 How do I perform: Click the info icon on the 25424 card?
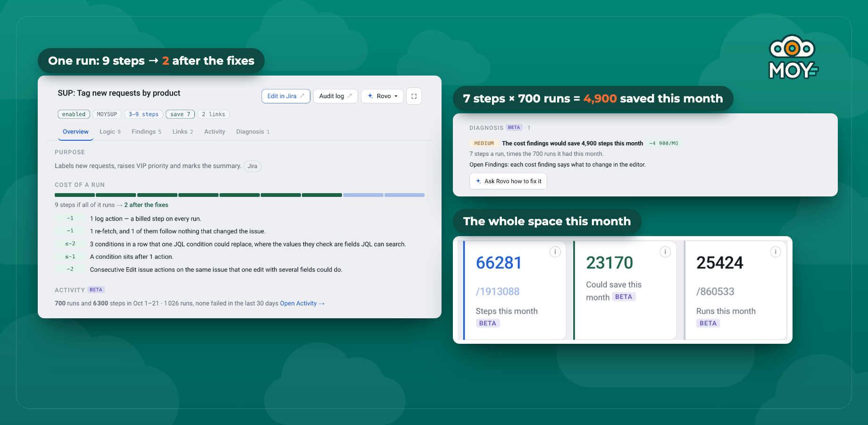pyautogui.click(x=776, y=252)
